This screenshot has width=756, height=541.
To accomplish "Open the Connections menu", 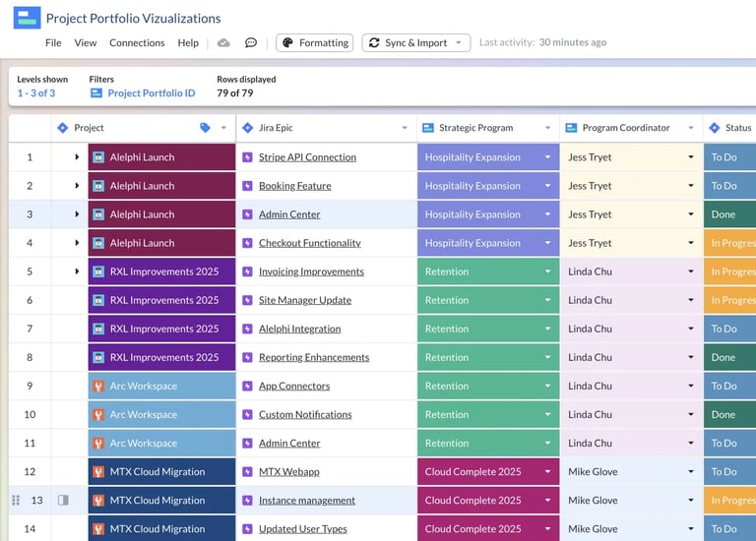I will click(x=137, y=43).
